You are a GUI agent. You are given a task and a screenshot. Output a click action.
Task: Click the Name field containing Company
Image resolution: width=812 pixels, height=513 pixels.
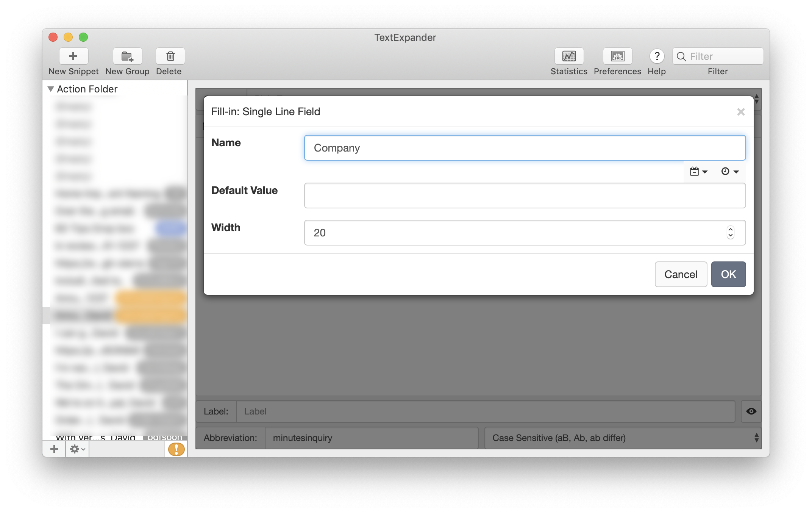pyautogui.click(x=525, y=148)
